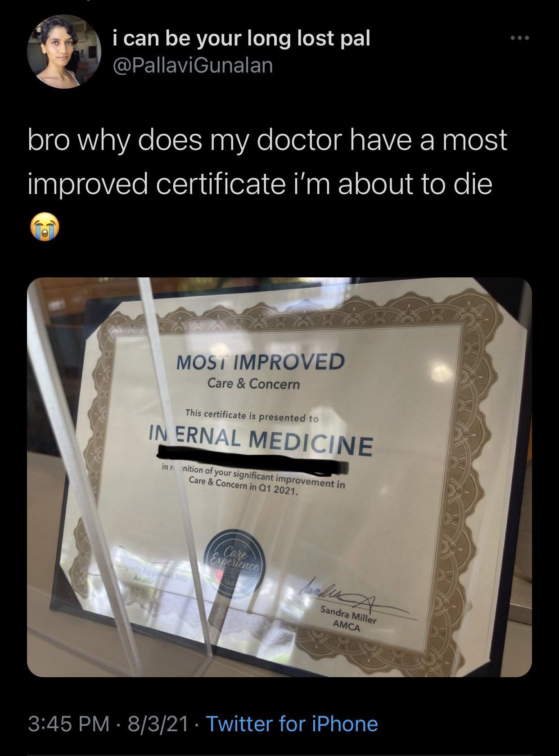The image size is (559, 756).
Task: Open the tweet's three-dot more options menu
Action: tap(520, 38)
